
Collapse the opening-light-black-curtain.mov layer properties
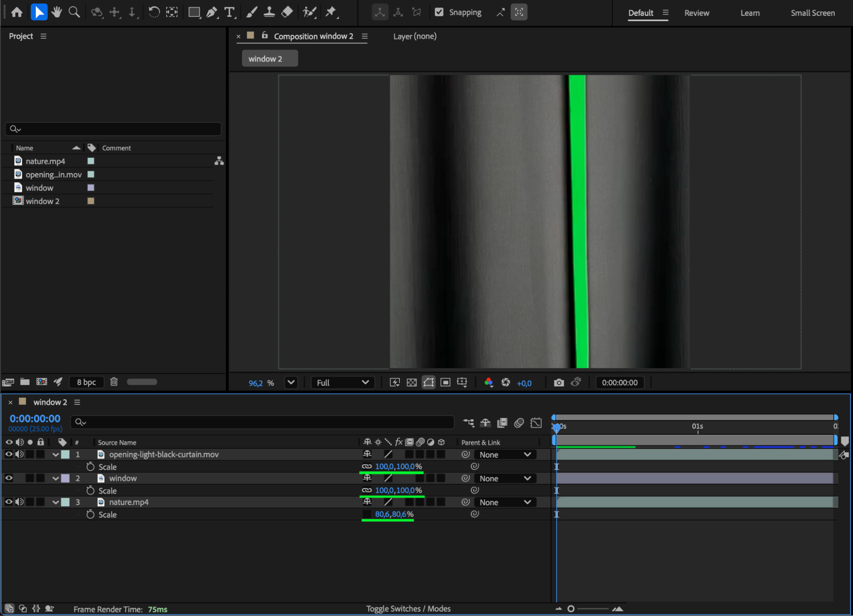click(x=55, y=455)
